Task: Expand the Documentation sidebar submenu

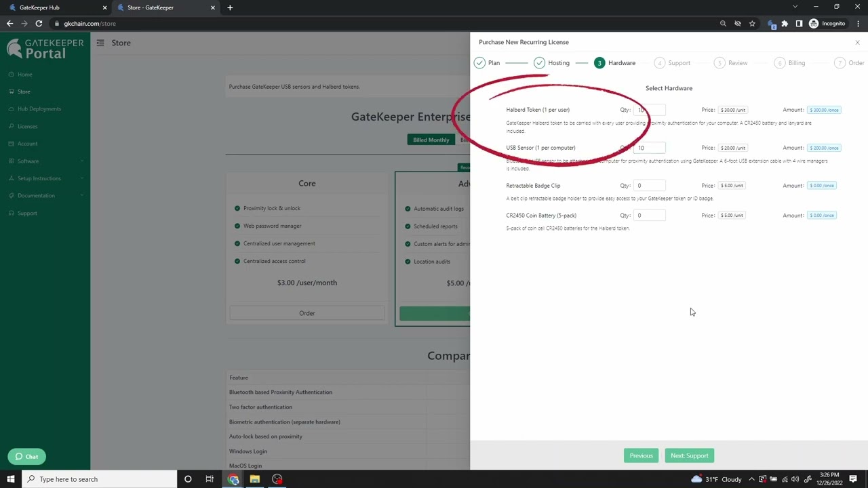Action: coord(45,196)
